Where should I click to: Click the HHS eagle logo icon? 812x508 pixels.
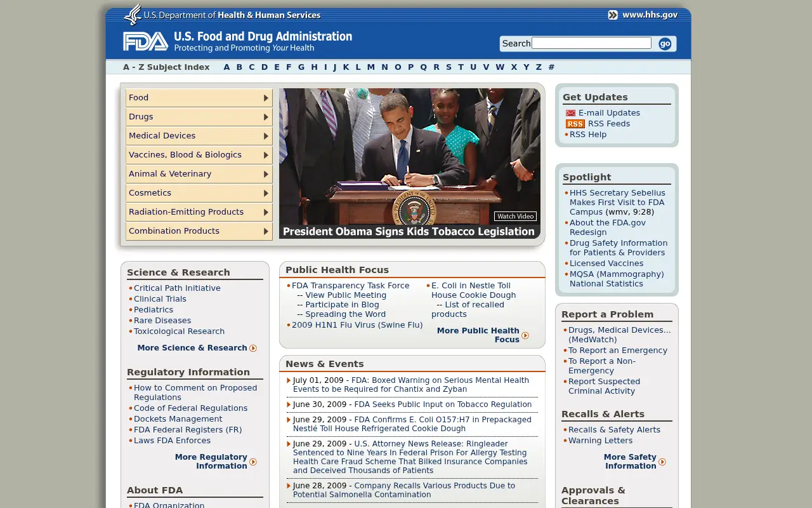click(133, 14)
